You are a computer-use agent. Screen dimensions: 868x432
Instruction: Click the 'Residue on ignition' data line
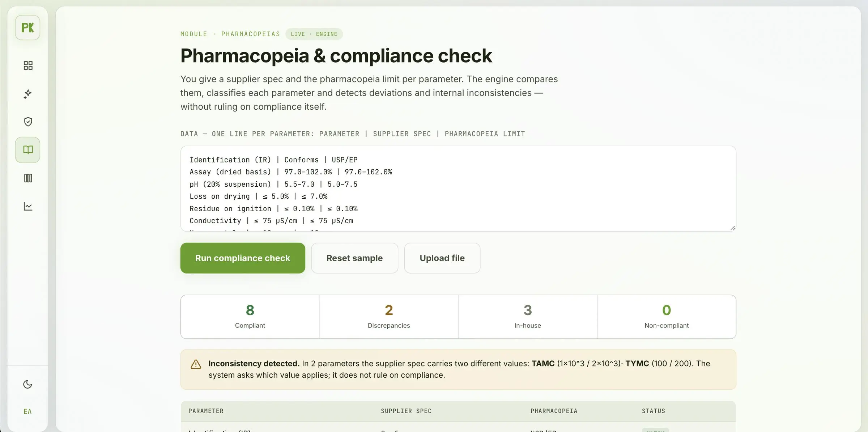tap(273, 209)
